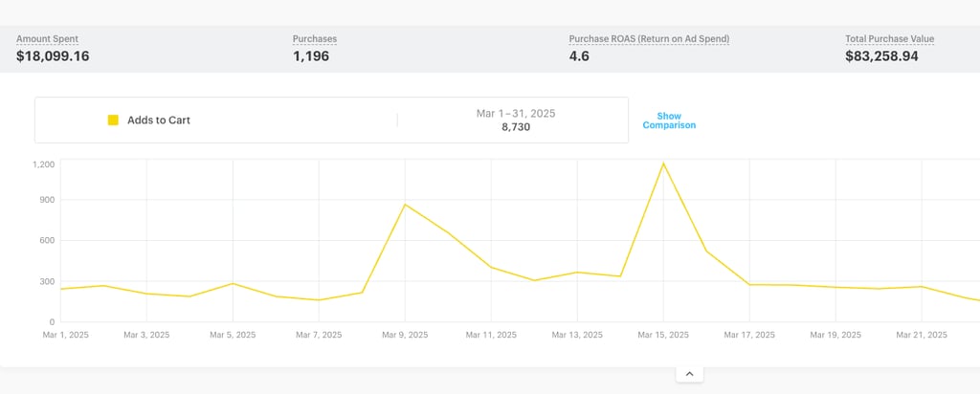Click the chart peak at Mar 9
This screenshot has height=394, width=980.
[405, 205]
